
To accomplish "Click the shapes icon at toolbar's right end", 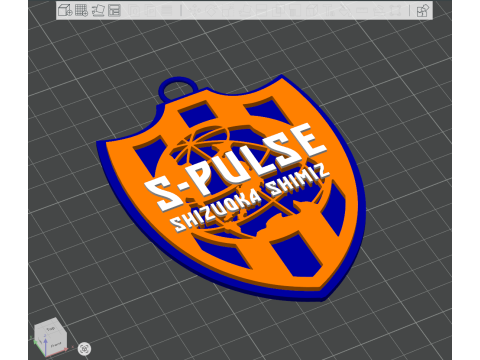I will click(x=423, y=11).
